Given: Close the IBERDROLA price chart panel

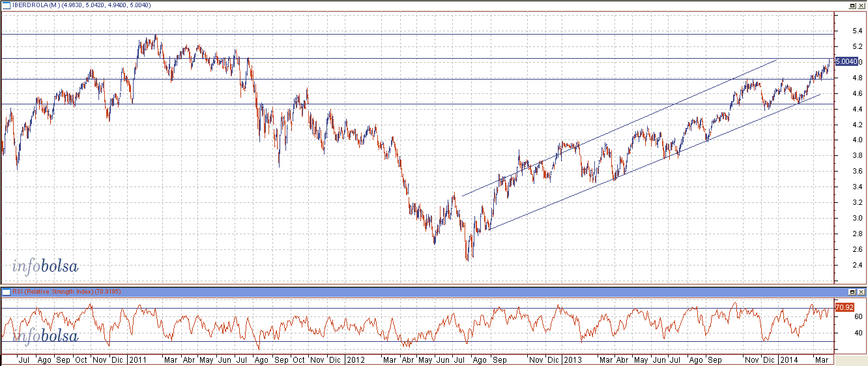Looking at the screenshot, I should (861, 5).
